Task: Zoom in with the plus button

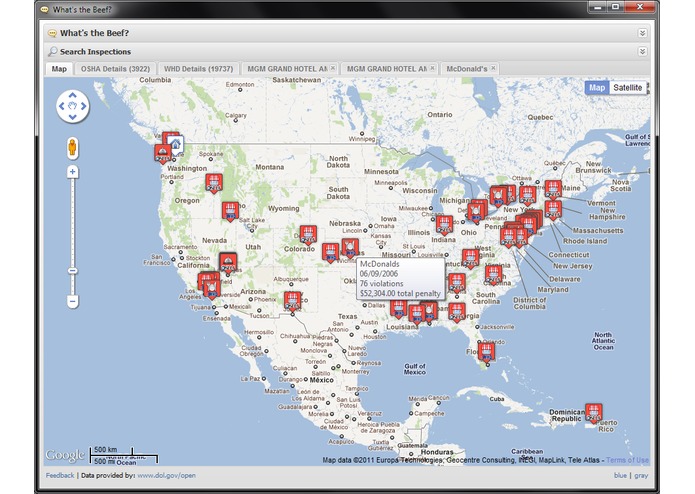Action: 73,172
